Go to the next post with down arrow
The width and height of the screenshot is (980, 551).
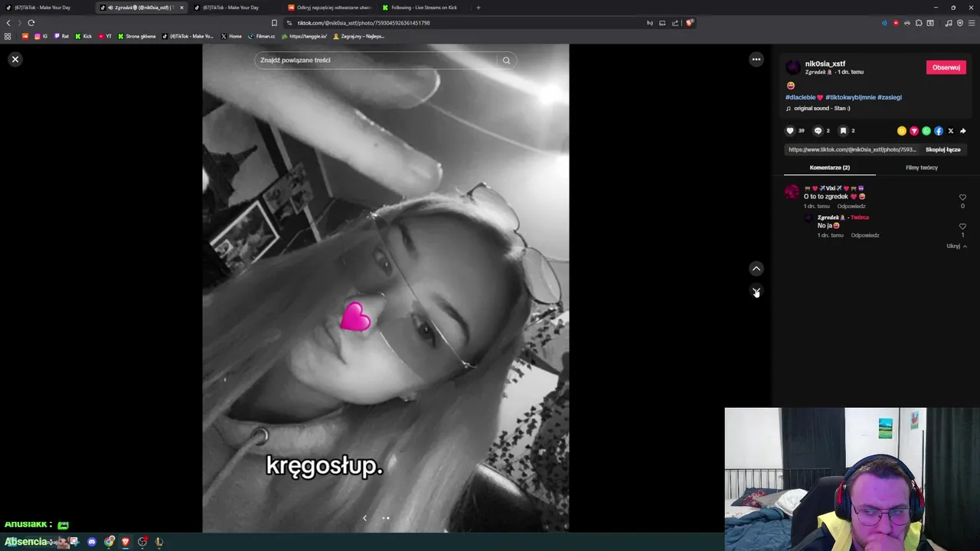756,292
